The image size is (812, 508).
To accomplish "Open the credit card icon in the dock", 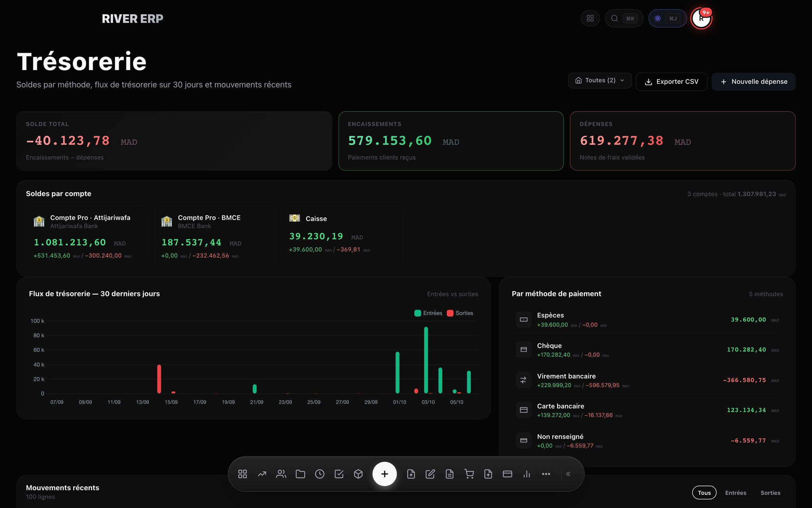I will [507, 474].
